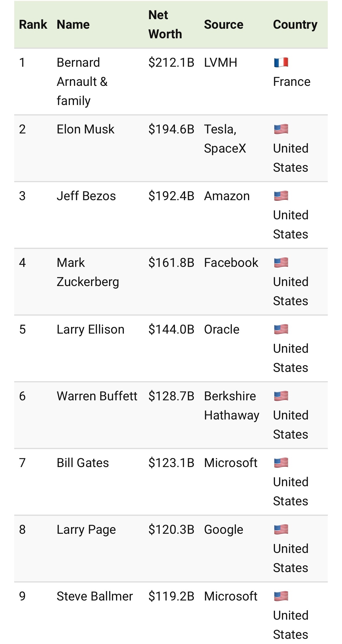
Task: Click the US flag in Bill Gates's row
Action: [281, 463]
